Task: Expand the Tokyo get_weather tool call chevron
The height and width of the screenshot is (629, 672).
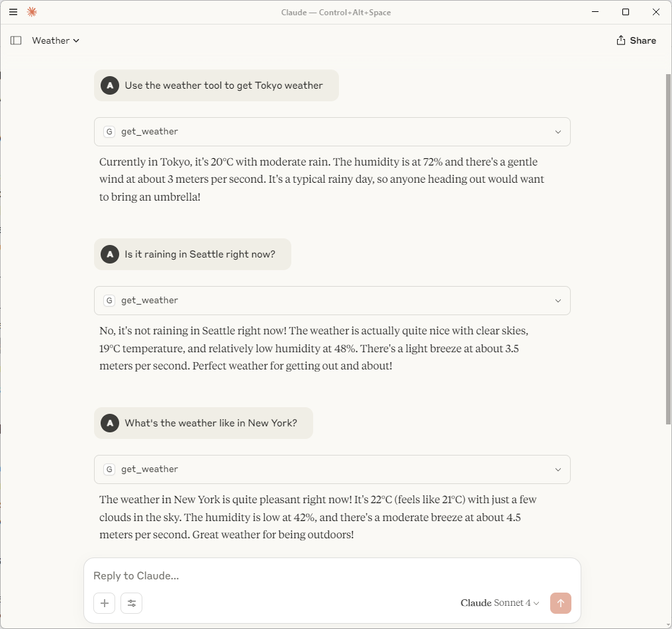Action: 558,132
